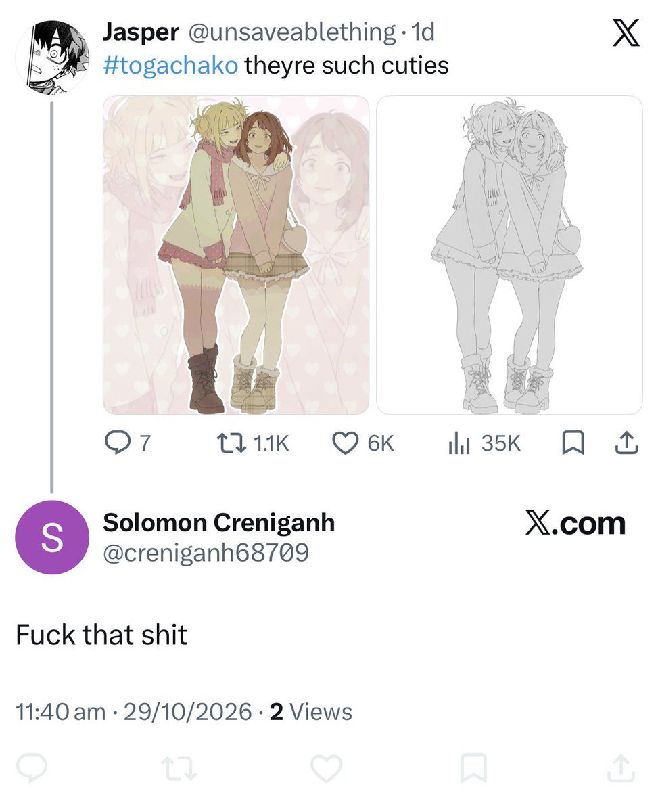Click the X logo top right
The image size is (658, 812).
point(626,32)
